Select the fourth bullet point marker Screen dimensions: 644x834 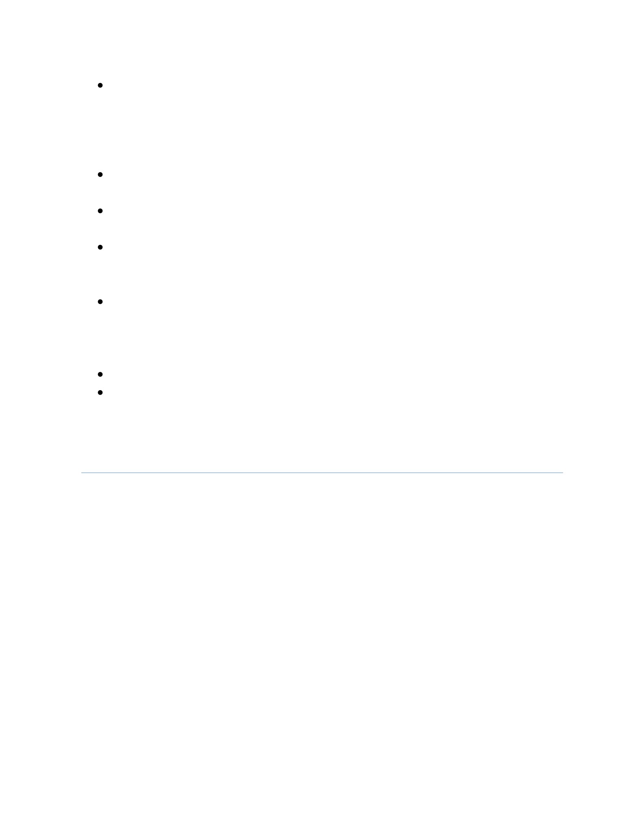(x=100, y=247)
